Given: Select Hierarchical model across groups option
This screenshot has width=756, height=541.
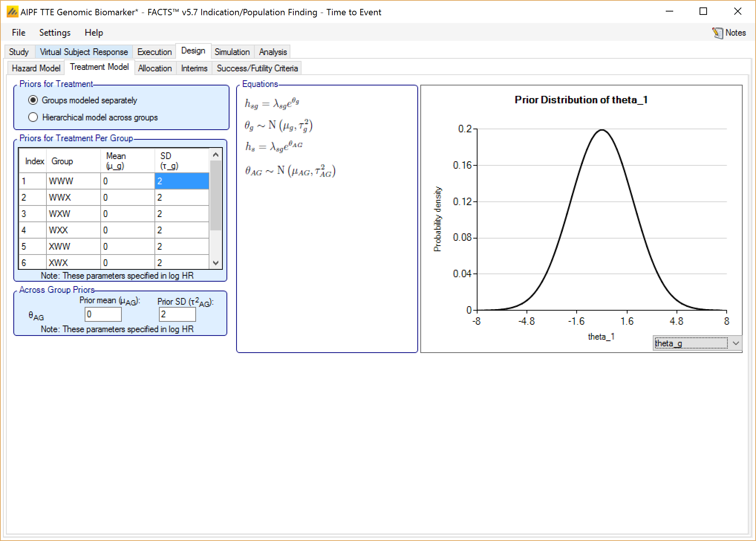Looking at the screenshot, I should 33,117.
